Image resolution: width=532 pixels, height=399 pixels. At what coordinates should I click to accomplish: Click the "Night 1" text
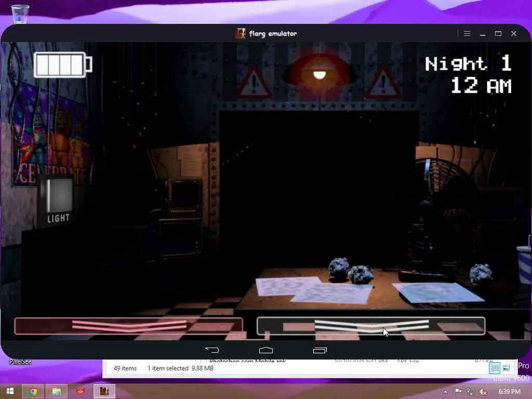[468, 63]
